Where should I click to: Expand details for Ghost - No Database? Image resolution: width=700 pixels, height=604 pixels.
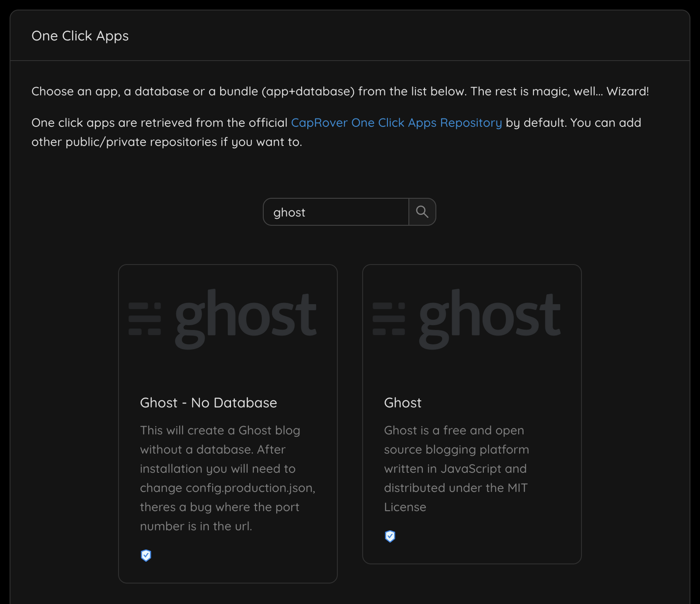click(x=228, y=423)
